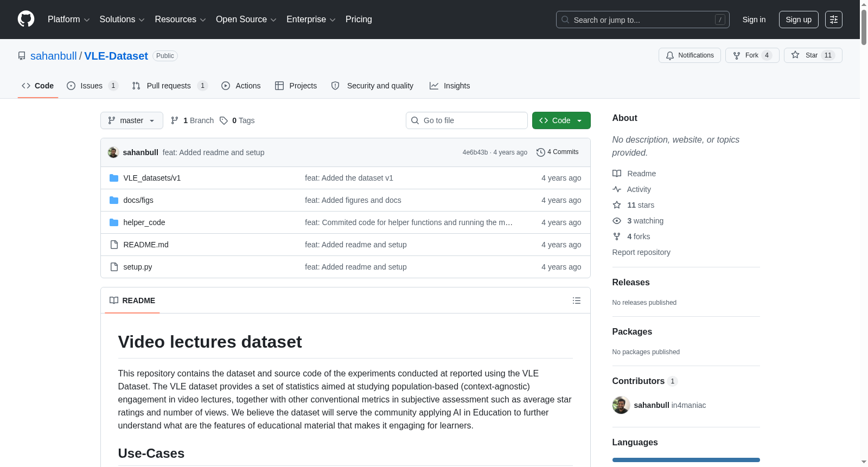The image size is (868, 467).
Task: View the 4 Commits history
Action: tap(558, 152)
